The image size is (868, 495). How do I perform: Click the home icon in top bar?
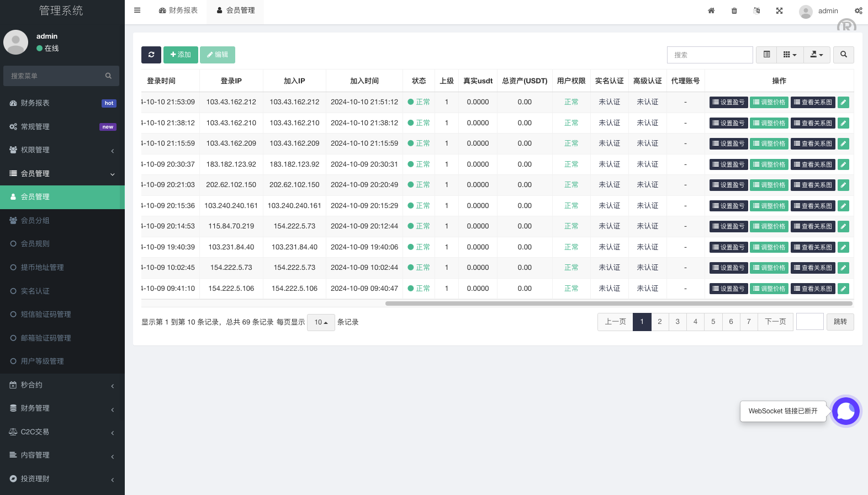click(711, 10)
